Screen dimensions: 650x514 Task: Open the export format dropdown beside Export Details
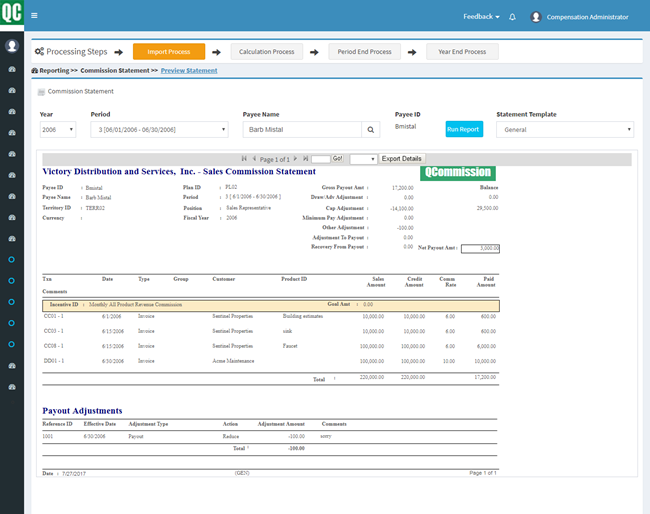pyautogui.click(x=363, y=159)
